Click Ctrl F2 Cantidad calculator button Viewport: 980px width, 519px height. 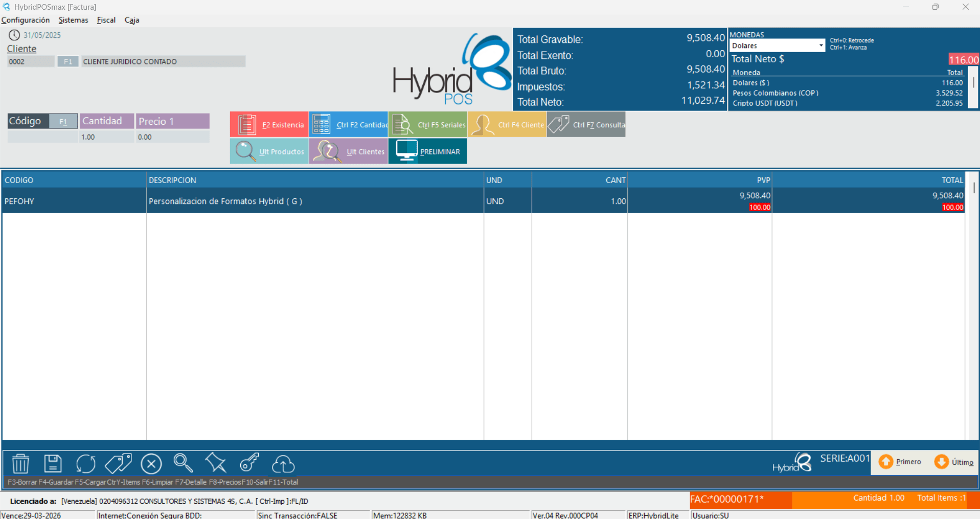pos(349,125)
